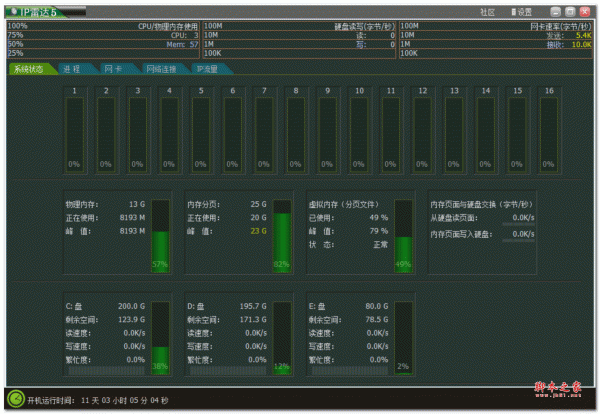Click the C drive 繁忙度 progress bar
Viewport: 600px width, 414px height.
point(107,370)
